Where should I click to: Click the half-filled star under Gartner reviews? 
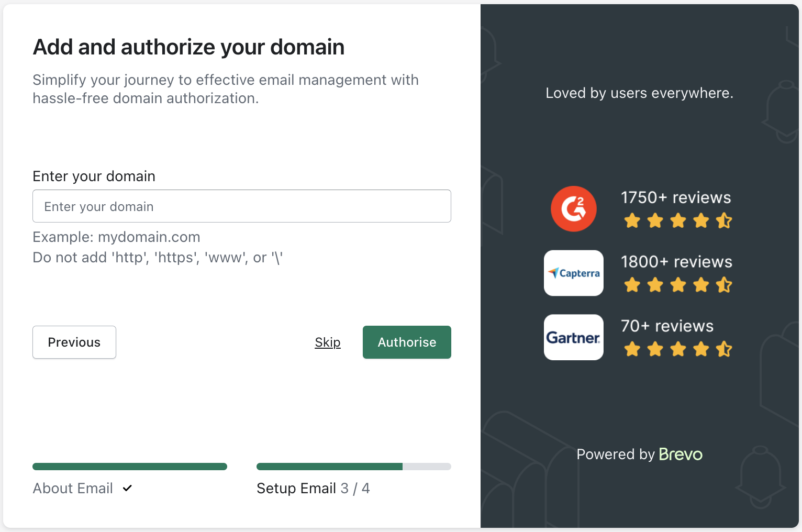coord(724,349)
